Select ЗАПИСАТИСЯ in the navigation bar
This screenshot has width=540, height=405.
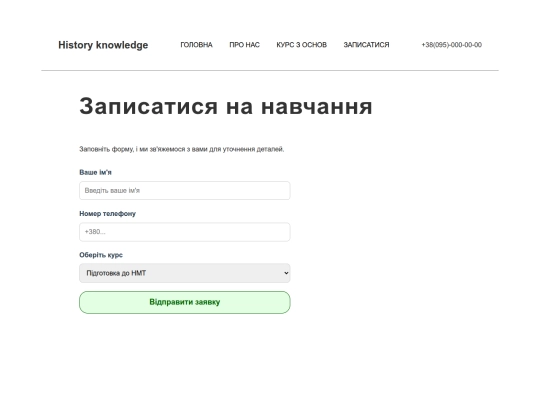tap(366, 45)
